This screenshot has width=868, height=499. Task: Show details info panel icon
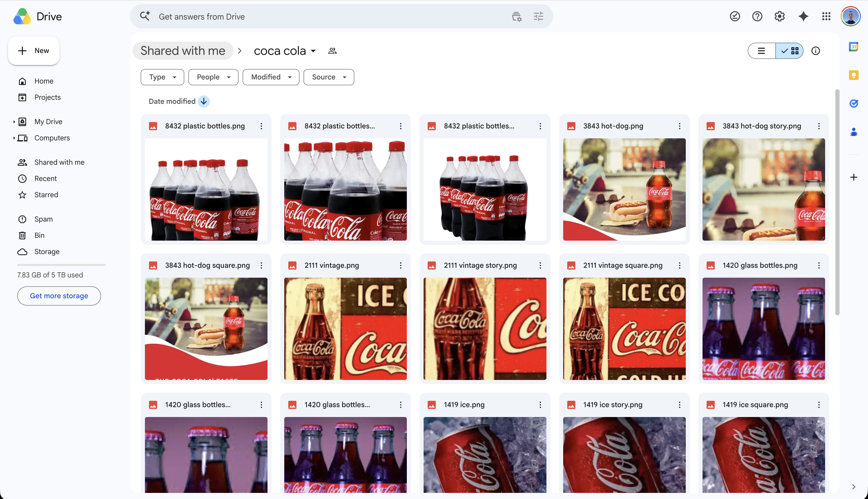point(815,51)
